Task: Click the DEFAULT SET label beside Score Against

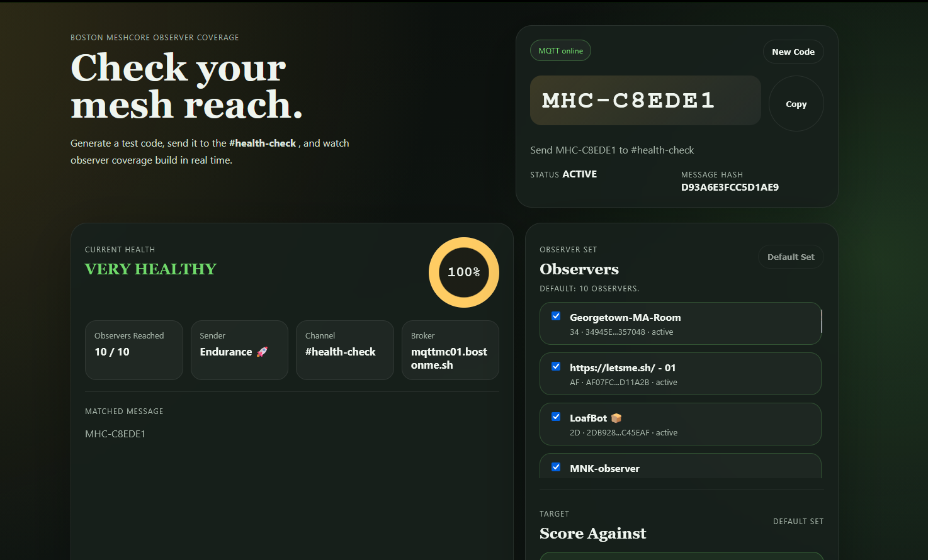Action: pyautogui.click(x=798, y=522)
